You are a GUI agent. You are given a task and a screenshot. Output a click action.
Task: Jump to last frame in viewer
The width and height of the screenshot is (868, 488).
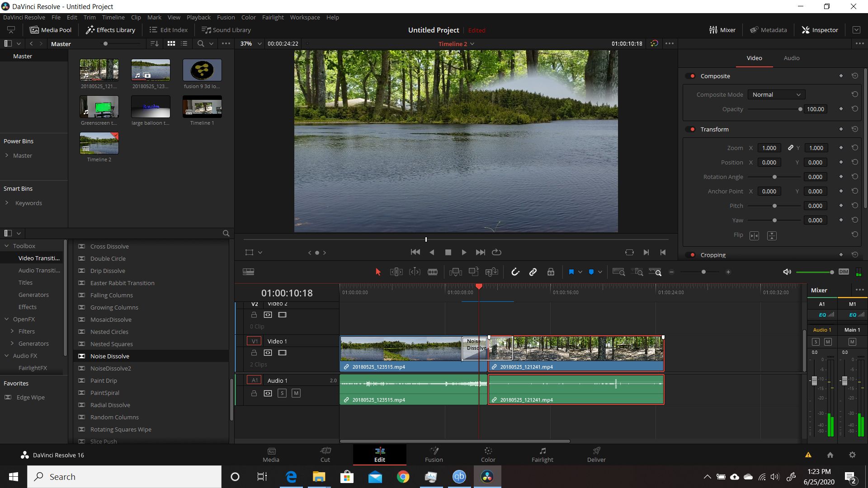(x=480, y=252)
